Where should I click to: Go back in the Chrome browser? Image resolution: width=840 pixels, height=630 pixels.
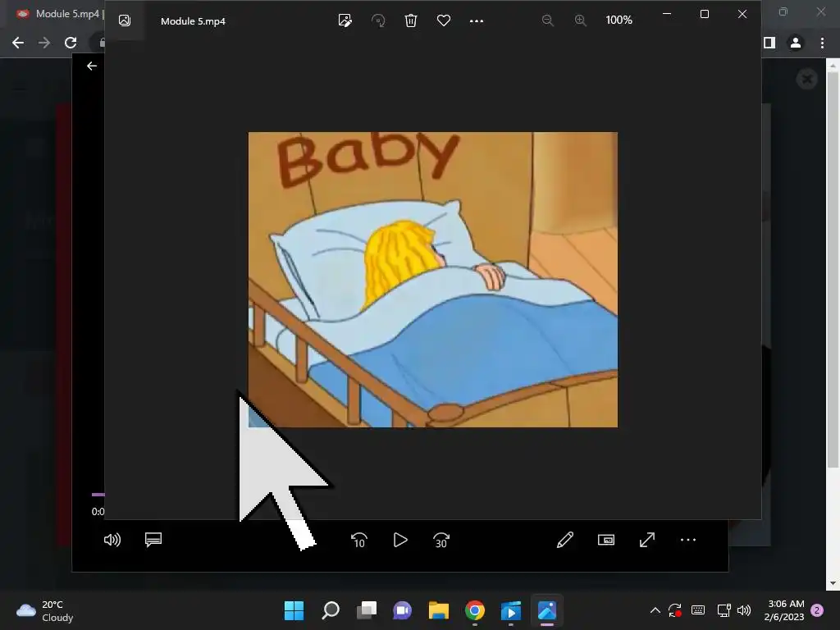pos(18,43)
